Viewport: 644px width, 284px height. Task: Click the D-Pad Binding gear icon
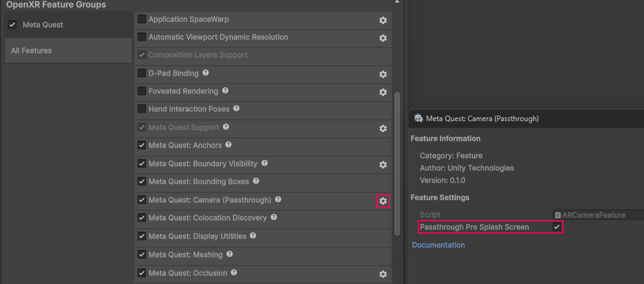coord(383,74)
